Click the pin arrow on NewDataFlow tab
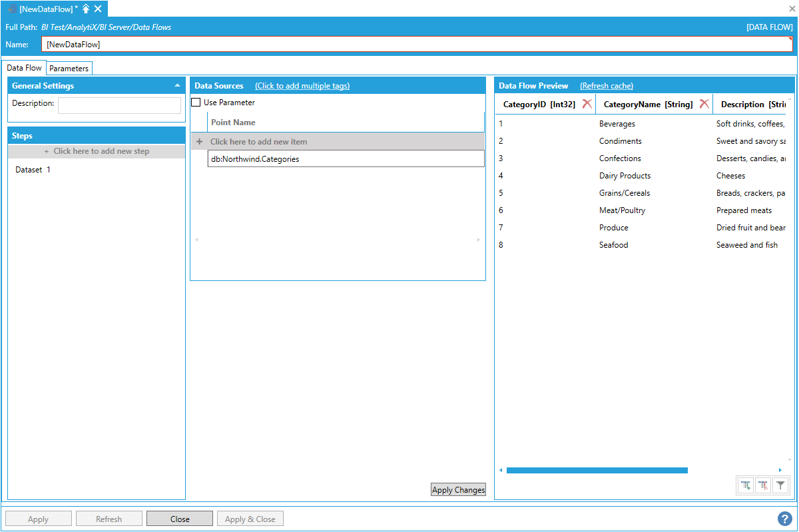This screenshot has width=799, height=532. (86, 9)
